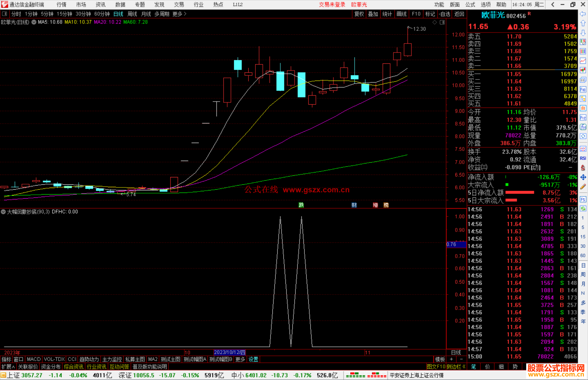Switch to the MACD indicator tab
This screenshot has height=380, width=588.
click(33, 359)
